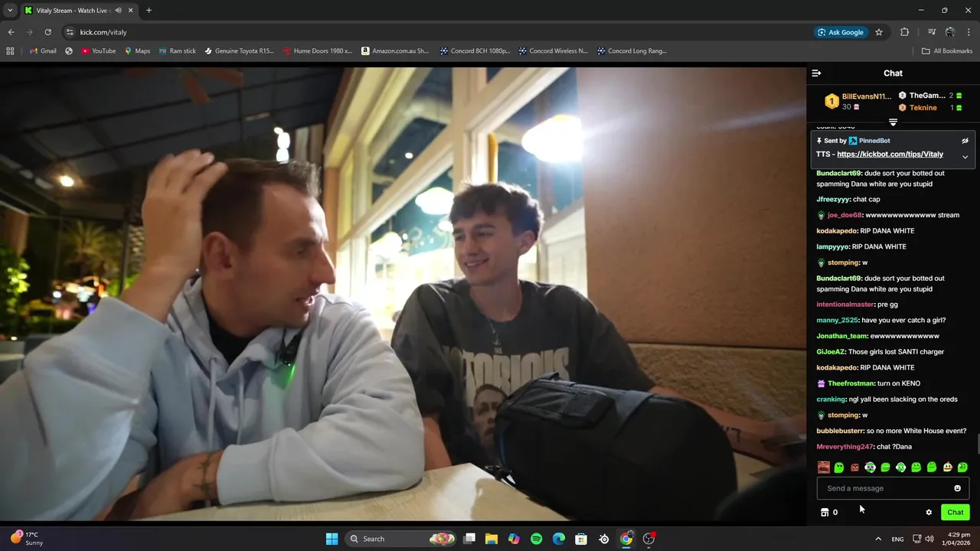The width and height of the screenshot is (980, 551).
Task: Click username Jonathan_team
Action: (x=841, y=336)
